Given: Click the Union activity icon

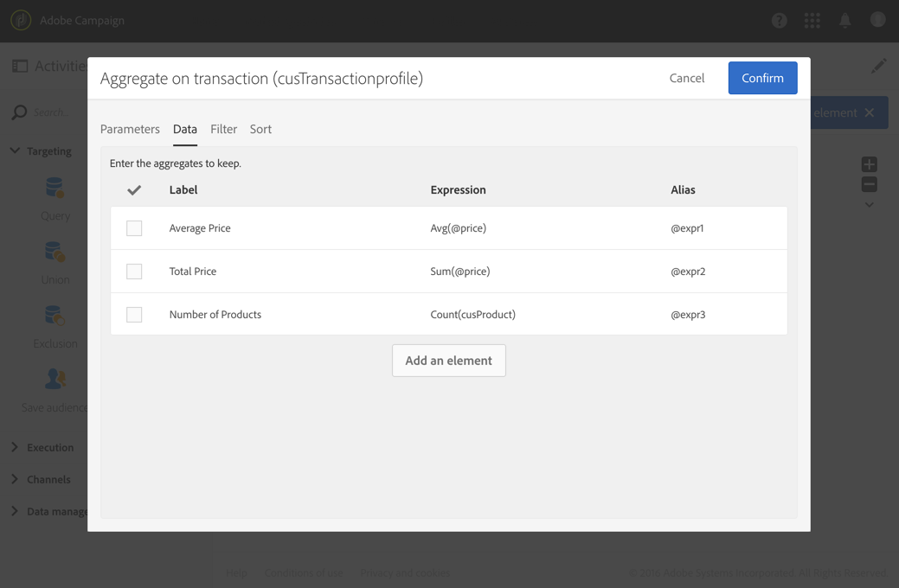Looking at the screenshot, I should pyautogui.click(x=55, y=252).
